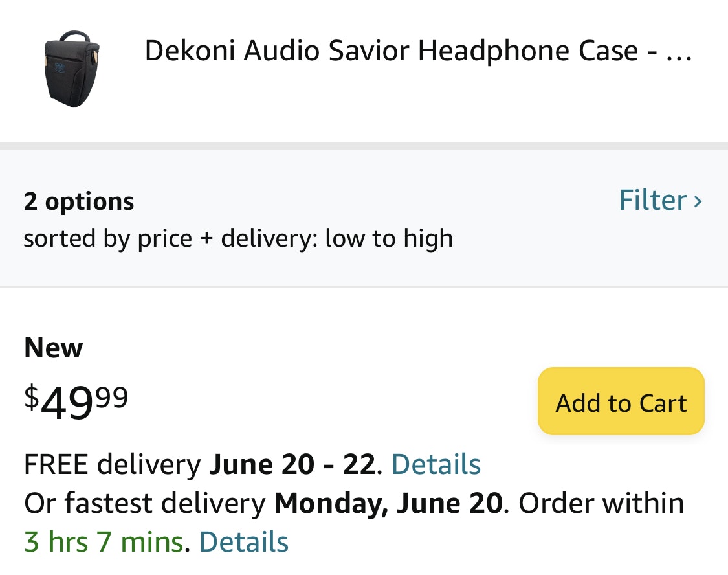Select the "sorted by price + delivery" text

pyautogui.click(x=238, y=239)
